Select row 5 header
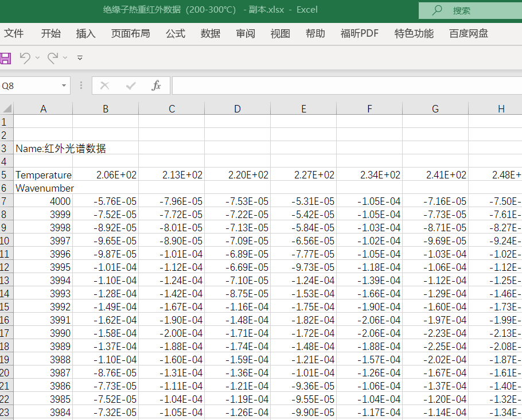The image size is (522, 420). 6,174
